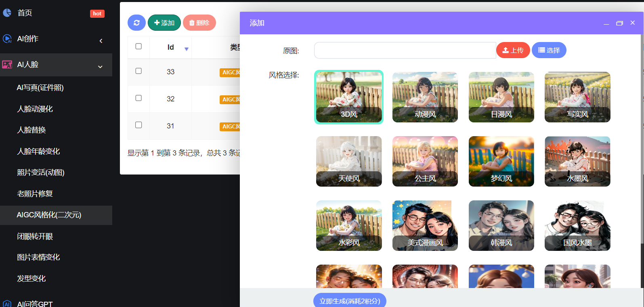Screen dimensions: 644x307
Task: Click the Id column sort arrow
Action: coord(187,49)
